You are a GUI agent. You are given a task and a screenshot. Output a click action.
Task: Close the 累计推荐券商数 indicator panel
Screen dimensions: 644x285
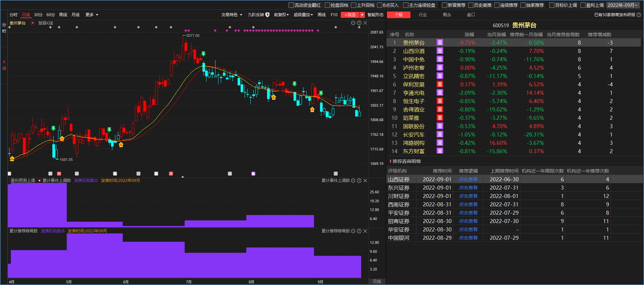(x=364, y=231)
